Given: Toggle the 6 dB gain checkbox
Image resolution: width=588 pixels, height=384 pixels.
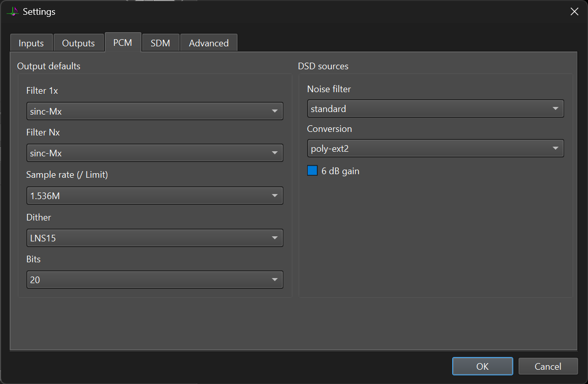Looking at the screenshot, I should pyautogui.click(x=312, y=171).
